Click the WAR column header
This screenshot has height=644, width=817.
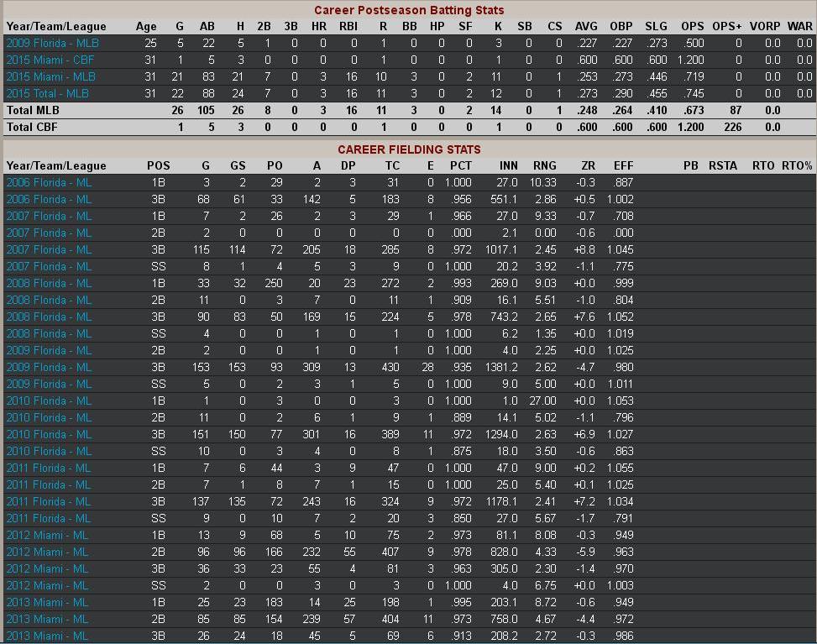tap(799, 26)
